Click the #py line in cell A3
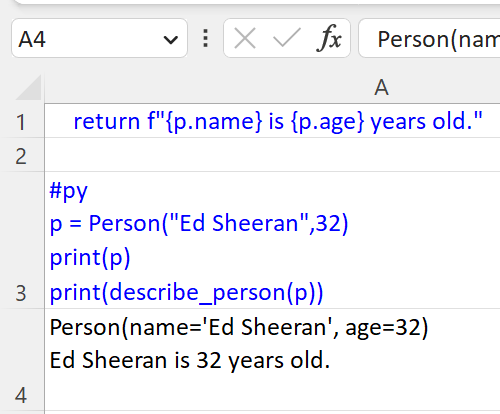The image size is (500, 414). (x=68, y=191)
